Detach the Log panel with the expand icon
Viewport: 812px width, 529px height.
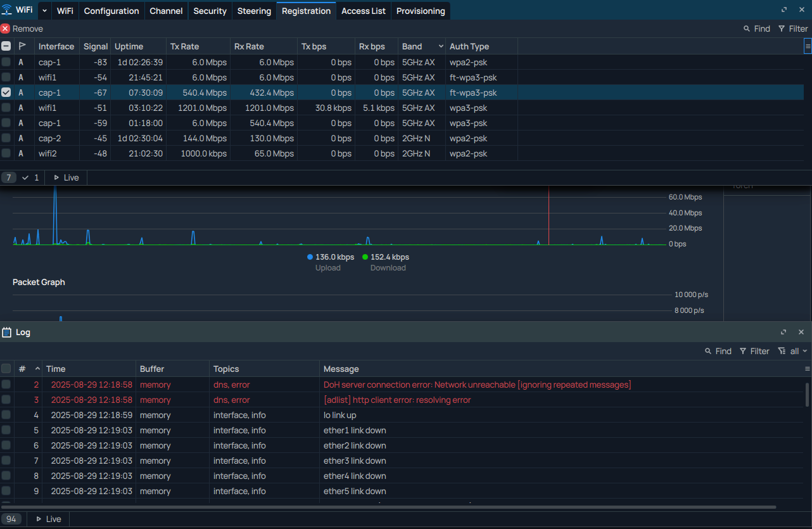pyautogui.click(x=783, y=332)
